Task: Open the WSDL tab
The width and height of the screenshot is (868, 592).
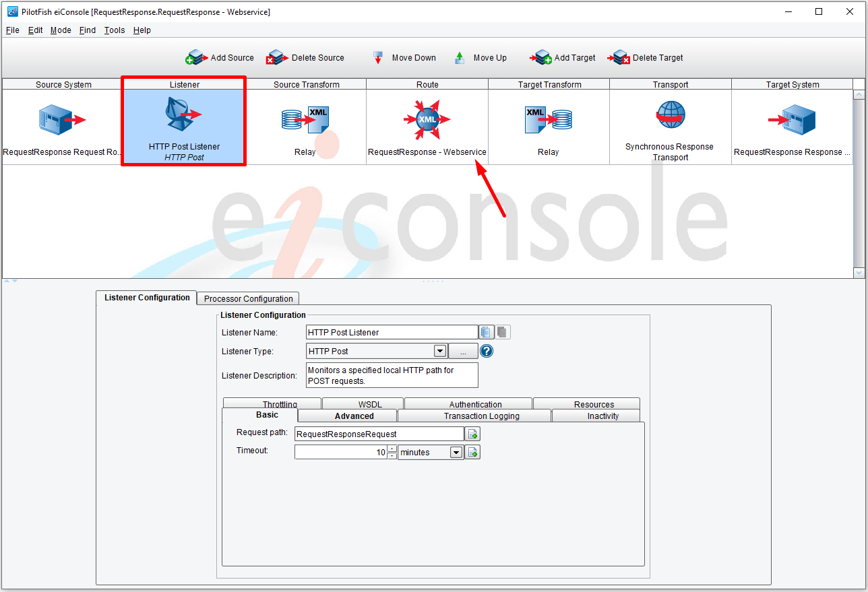Action: [363, 403]
